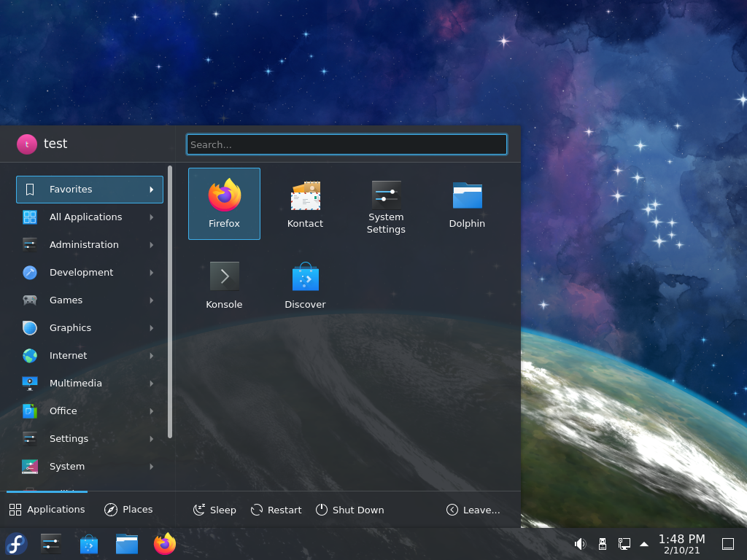Open the clock showing 1:48 PM
747x560 pixels.
(682, 544)
